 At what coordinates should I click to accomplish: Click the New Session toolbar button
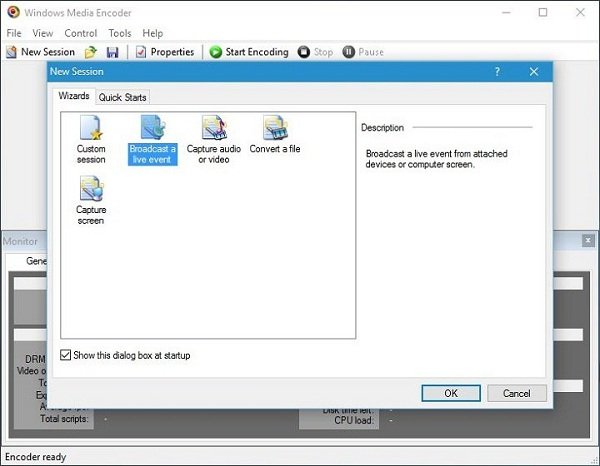[x=41, y=52]
